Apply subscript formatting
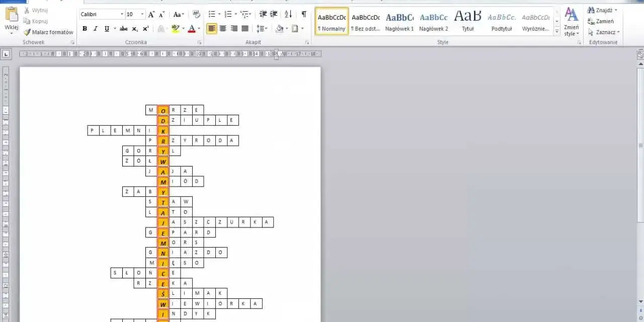 (135, 29)
